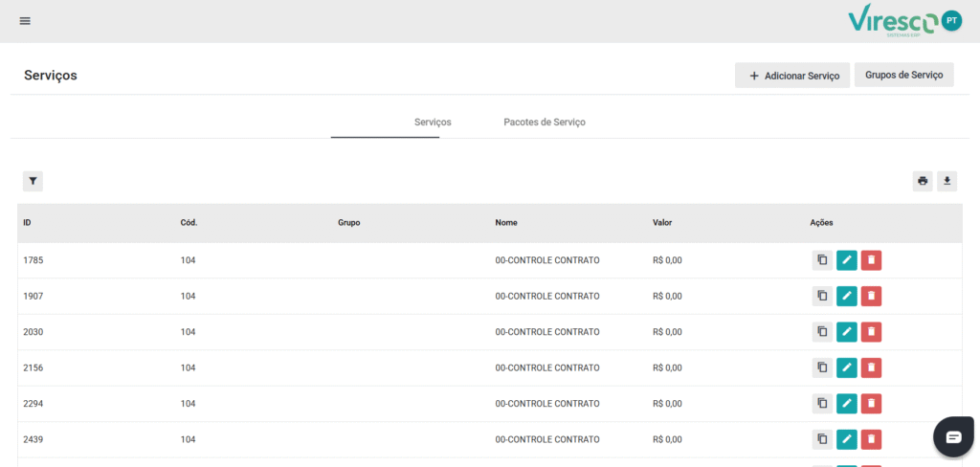
Task: Delete service with ID 1785
Action: [871, 260]
